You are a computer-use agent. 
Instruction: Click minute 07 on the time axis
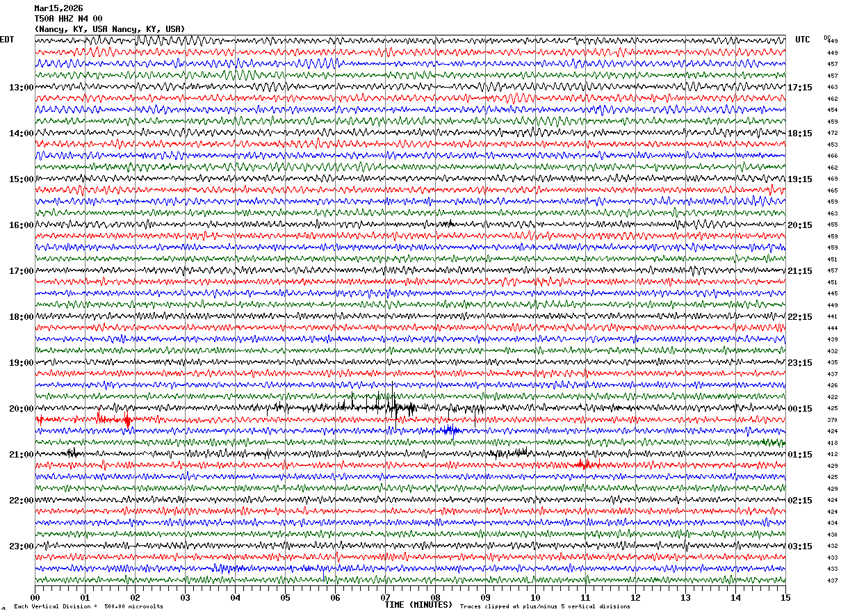[x=385, y=597]
